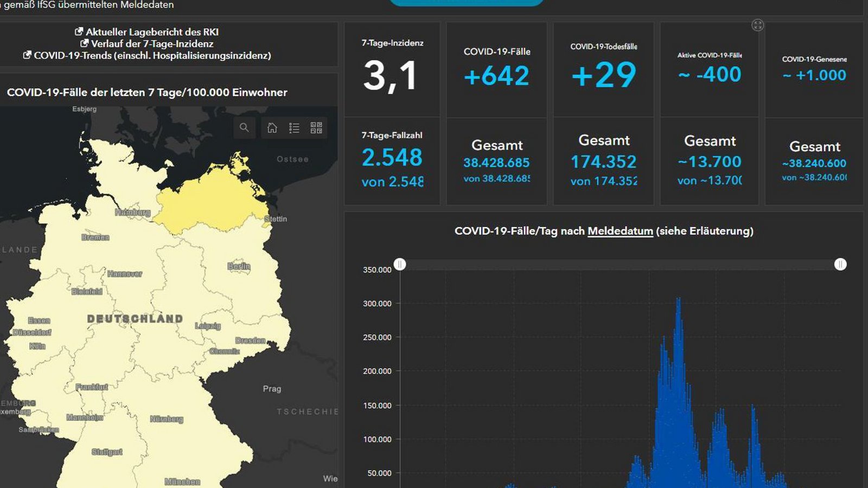Open the map legend list icon

click(x=294, y=128)
